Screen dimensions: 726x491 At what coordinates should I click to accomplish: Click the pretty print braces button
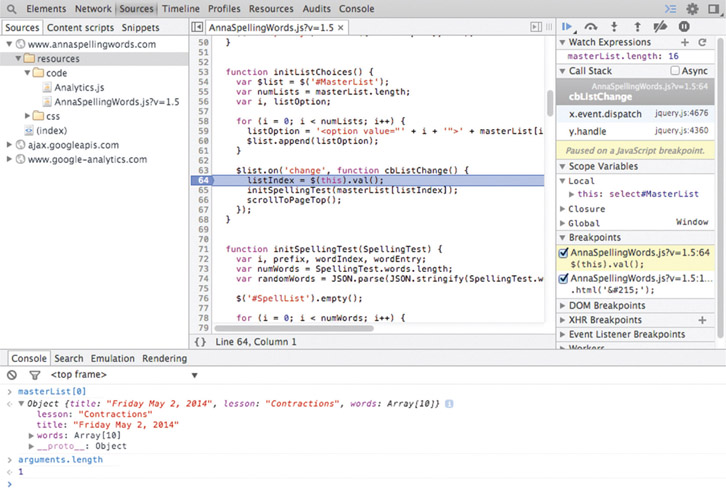pyautogui.click(x=201, y=342)
